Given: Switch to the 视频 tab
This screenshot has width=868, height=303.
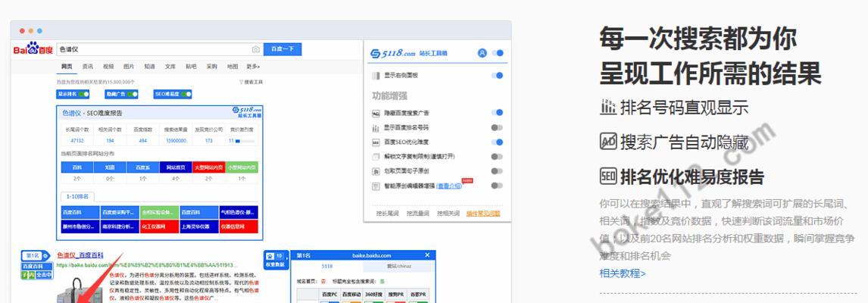Looking at the screenshot, I should 108,67.
